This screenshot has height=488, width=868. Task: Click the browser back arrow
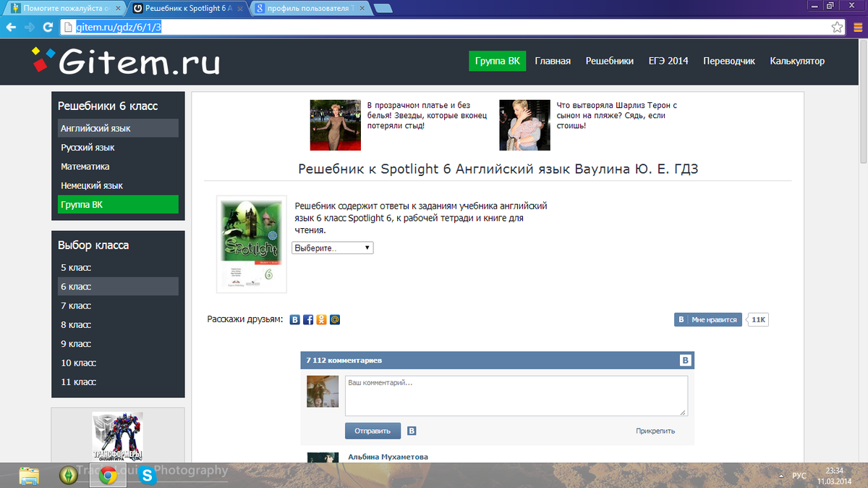tap(11, 28)
